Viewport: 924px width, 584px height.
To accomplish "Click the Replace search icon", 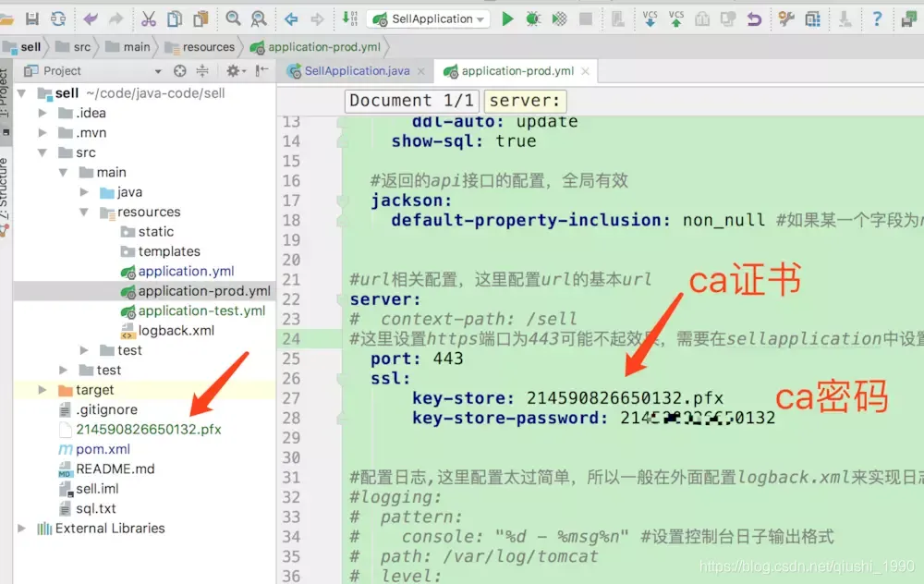I will pyautogui.click(x=259, y=18).
